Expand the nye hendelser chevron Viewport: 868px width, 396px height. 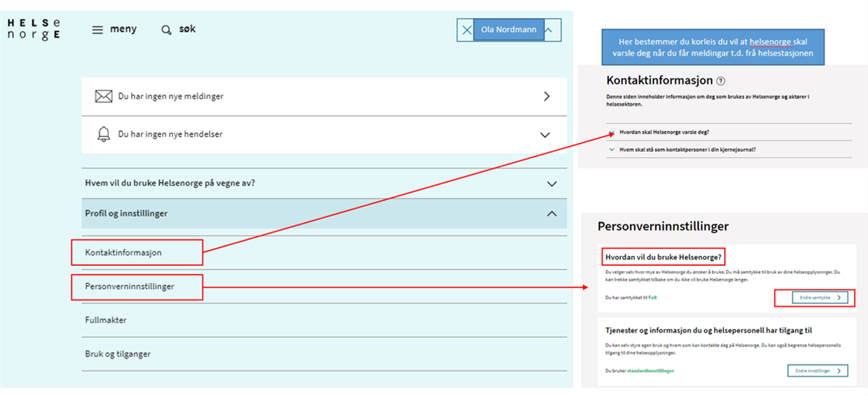coord(546,134)
